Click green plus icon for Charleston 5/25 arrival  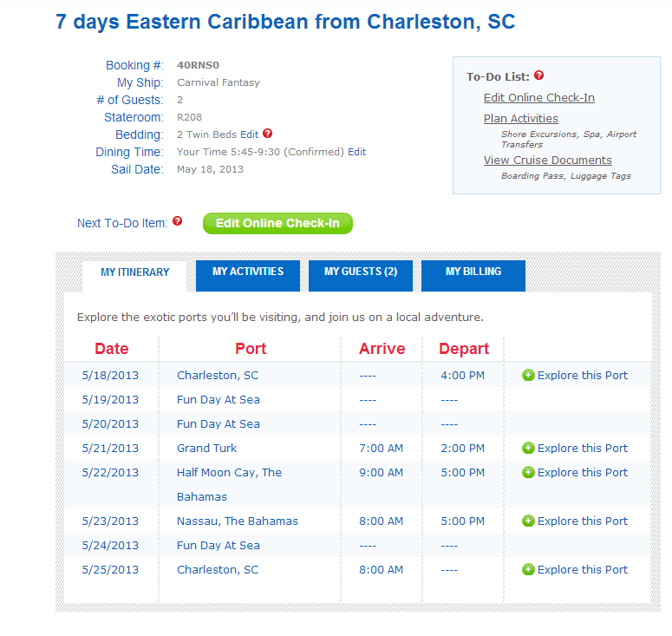(x=528, y=570)
